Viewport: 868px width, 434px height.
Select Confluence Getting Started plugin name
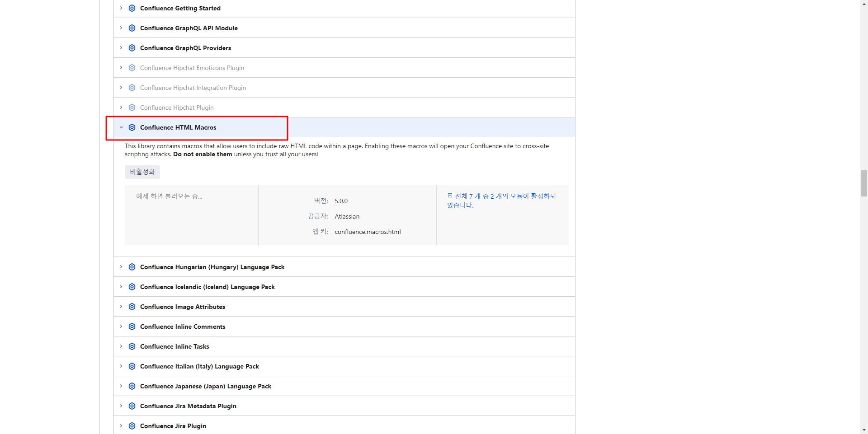[x=180, y=8]
